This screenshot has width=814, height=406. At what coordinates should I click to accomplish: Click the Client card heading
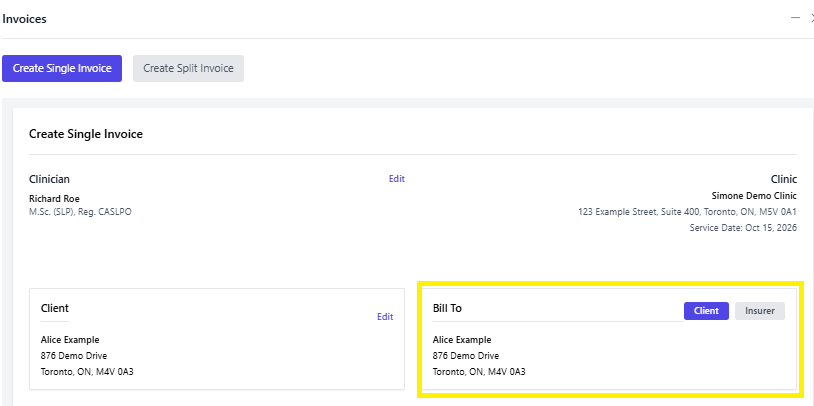click(x=55, y=308)
